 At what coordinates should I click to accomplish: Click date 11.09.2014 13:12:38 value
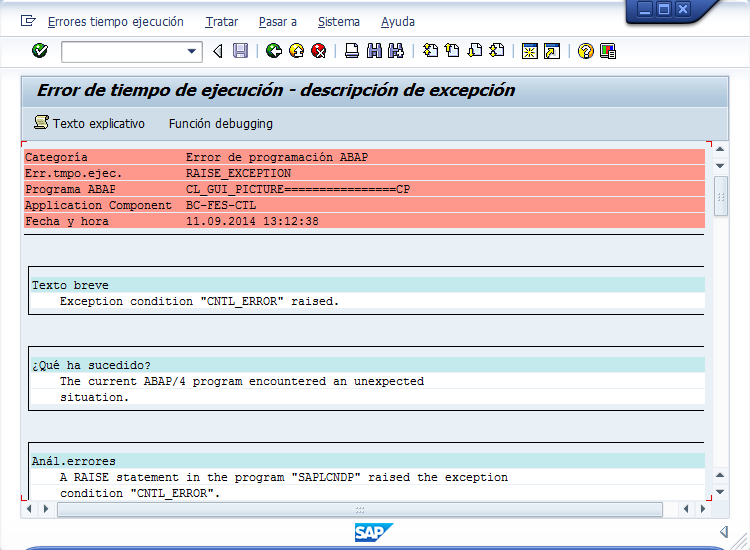pyautogui.click(x=252, y=221)
